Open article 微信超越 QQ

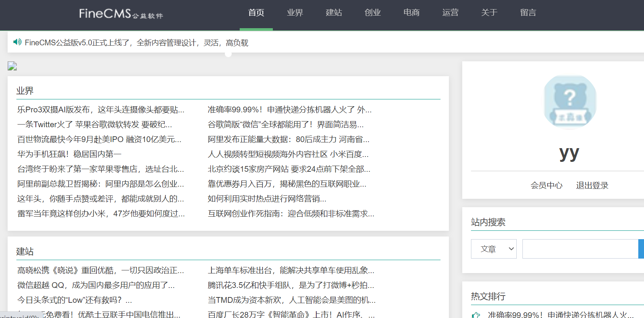pyautogui.click(x=96, y=285)
